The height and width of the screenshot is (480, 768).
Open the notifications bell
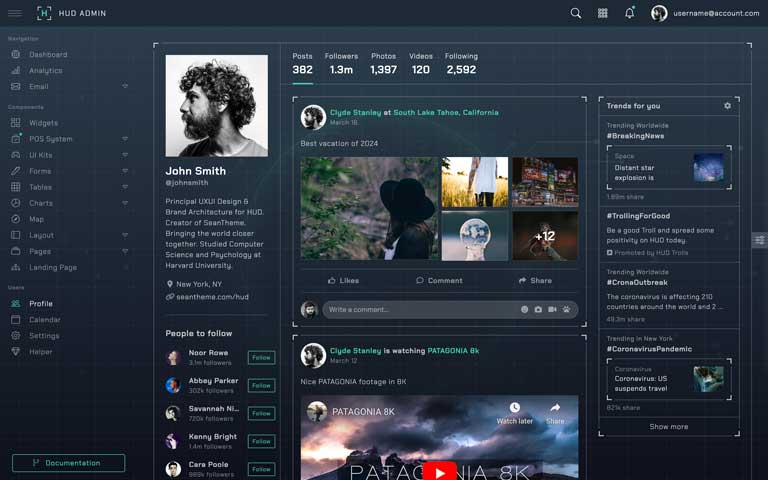tap(629, 13)
